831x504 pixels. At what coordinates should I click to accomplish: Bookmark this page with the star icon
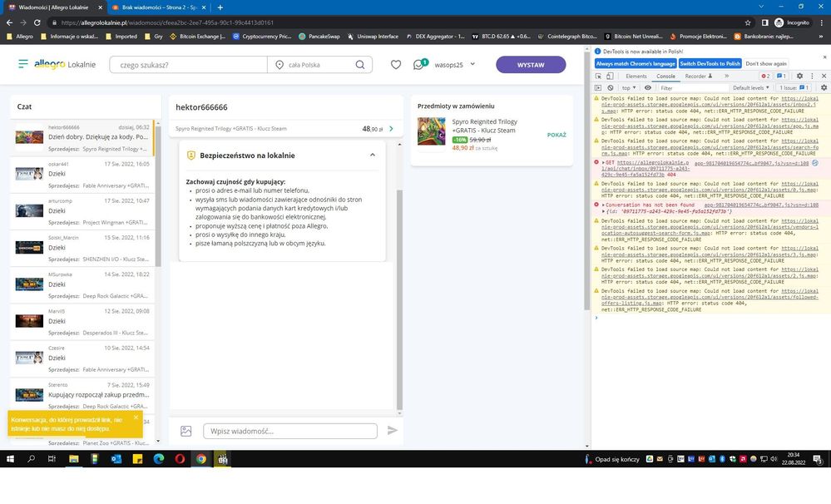[748, 22]
